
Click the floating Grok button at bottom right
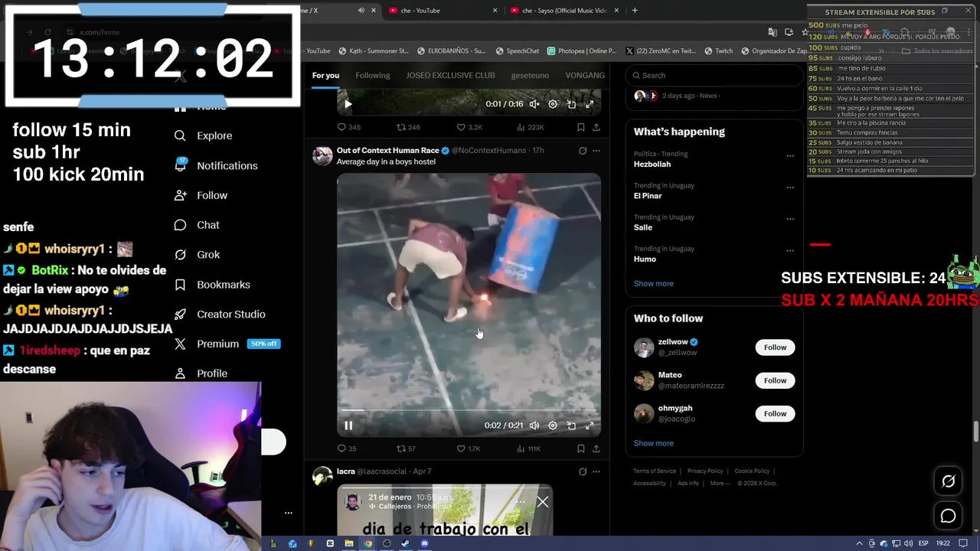[948, 481]
